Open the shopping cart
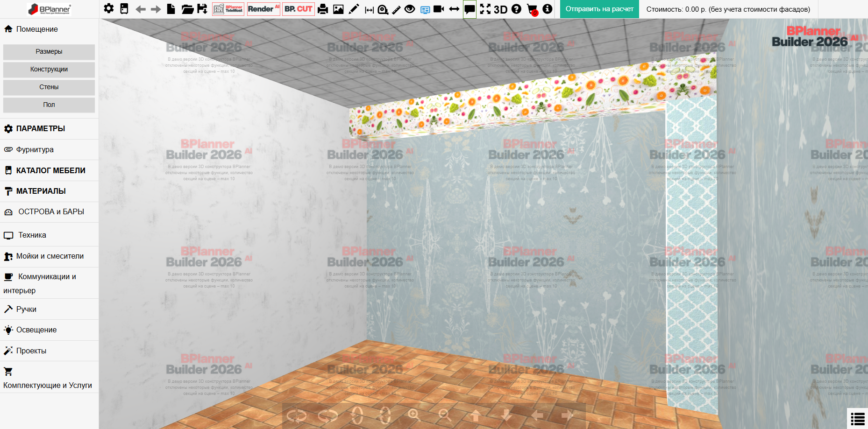 [532, 9]
